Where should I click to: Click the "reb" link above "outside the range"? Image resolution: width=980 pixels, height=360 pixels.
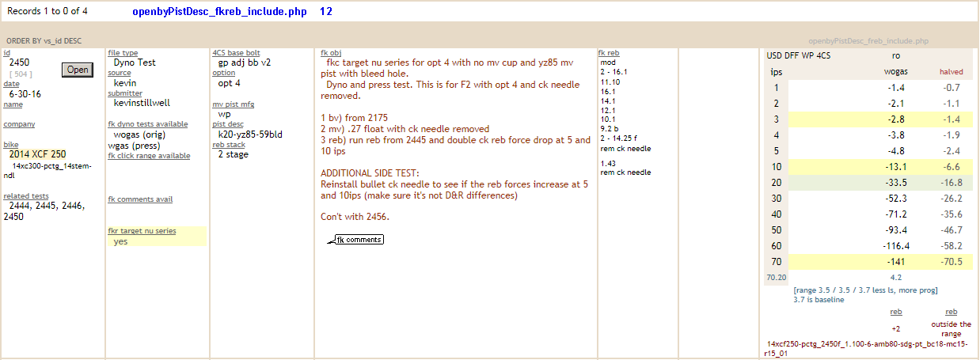pyautogui.click(x=951, y=312)
